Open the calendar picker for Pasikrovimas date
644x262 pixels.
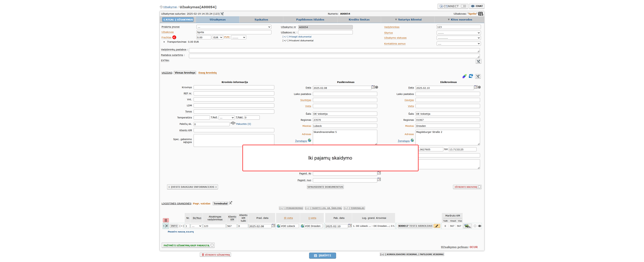click(x=373, y=87)
